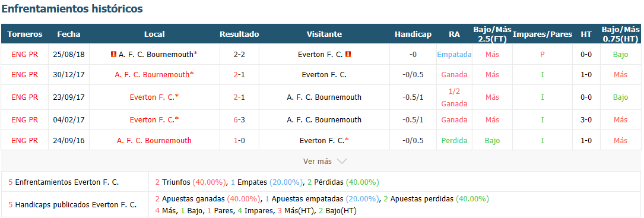Click red card icon next to Bournemouth
The image size is (644, 218).
(x=114, y=54)
